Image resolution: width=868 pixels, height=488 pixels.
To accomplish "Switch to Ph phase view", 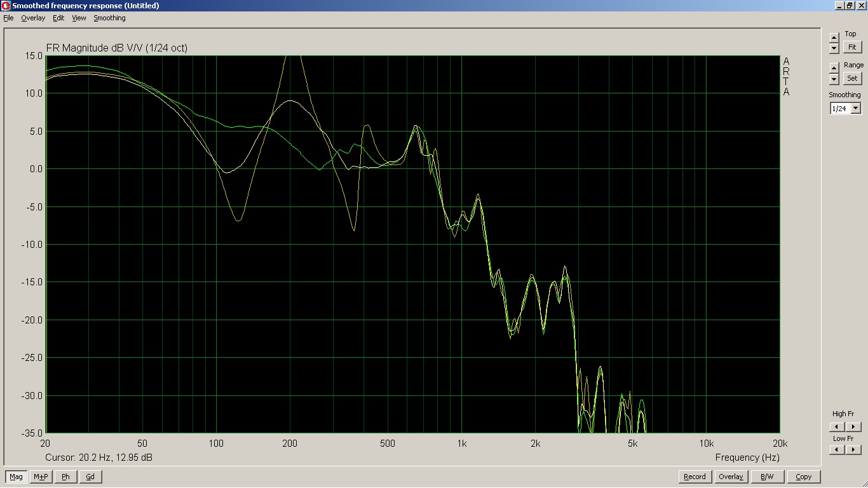I will tap(65, 477).
